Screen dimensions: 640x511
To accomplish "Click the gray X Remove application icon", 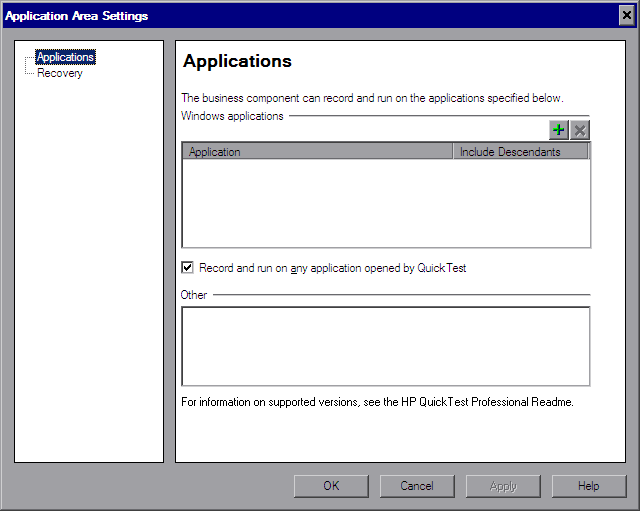I will coord(580,130).
